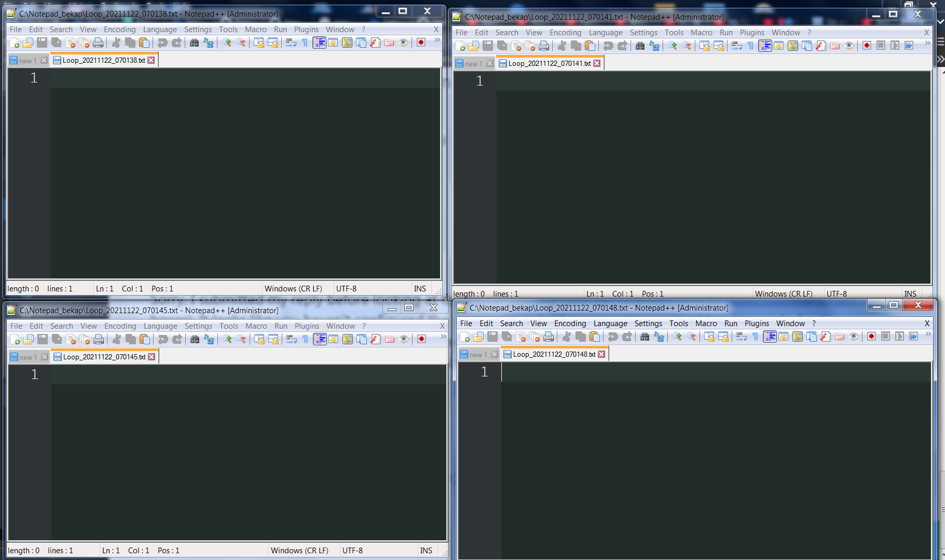Open View menu in the 070145 window

[x=89, y=326]
